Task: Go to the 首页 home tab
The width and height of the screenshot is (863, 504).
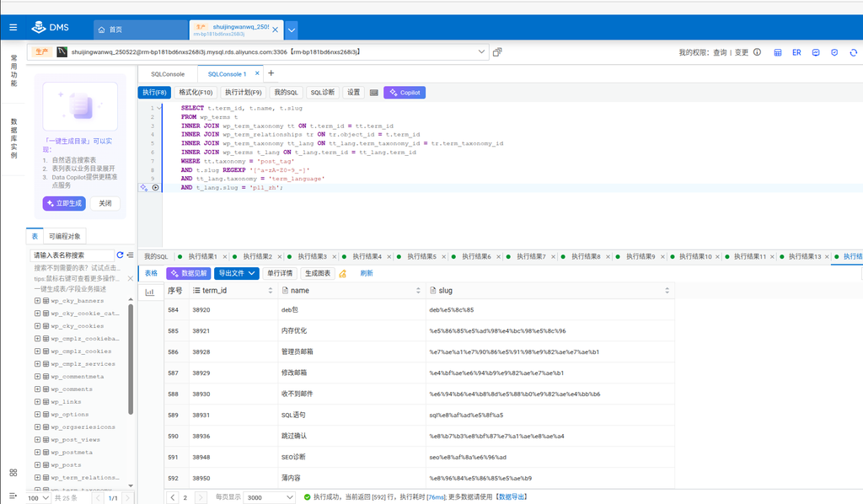Action: pyautogui.click(x=141, y=29)
